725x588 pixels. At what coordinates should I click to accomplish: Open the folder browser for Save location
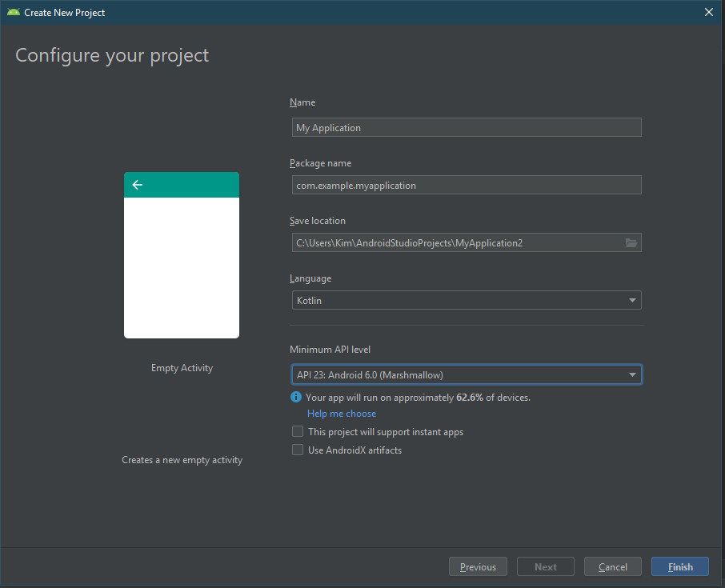(631, 242)
